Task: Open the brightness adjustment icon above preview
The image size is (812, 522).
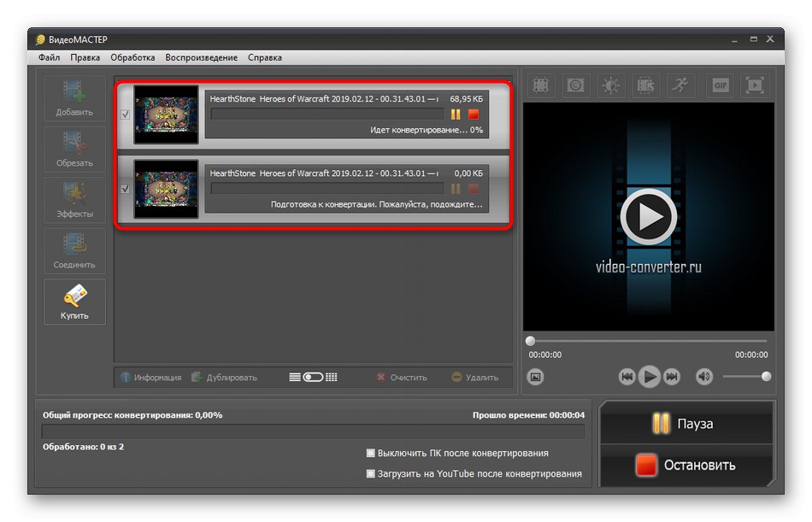Action: [610, 85]
